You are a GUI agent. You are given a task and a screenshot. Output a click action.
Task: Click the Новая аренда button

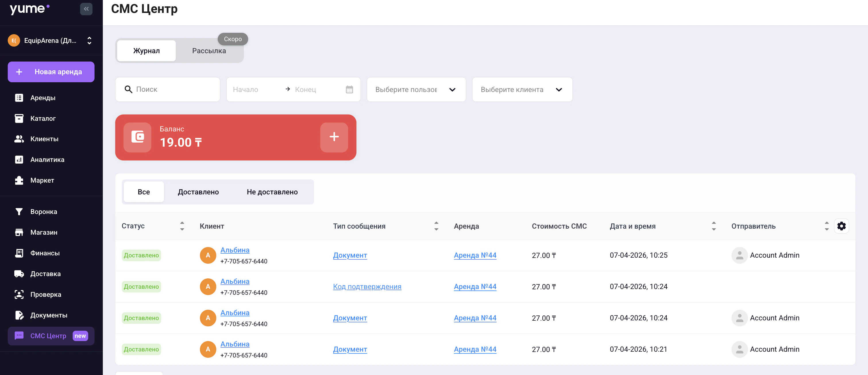click(x=51, y=72)
